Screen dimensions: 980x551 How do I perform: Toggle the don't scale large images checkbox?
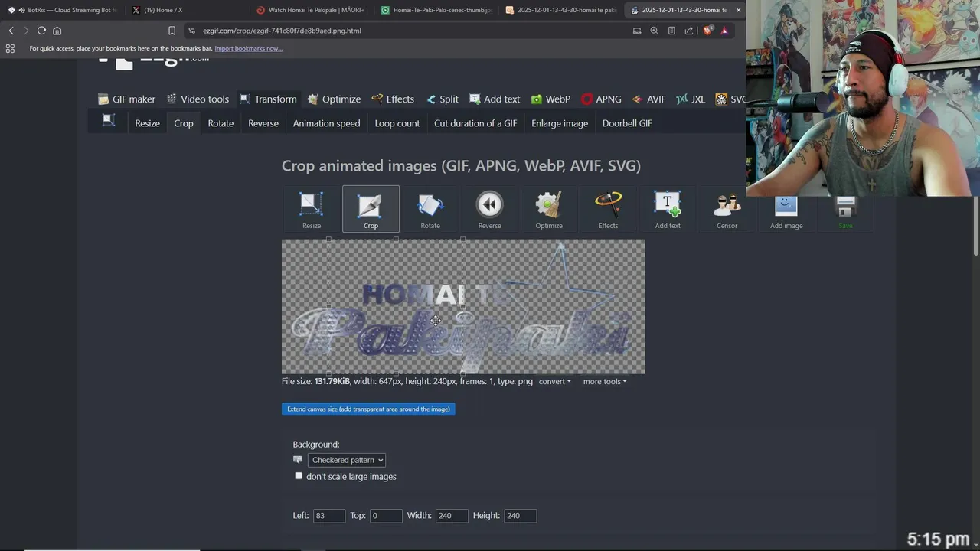tap(299, 476)
